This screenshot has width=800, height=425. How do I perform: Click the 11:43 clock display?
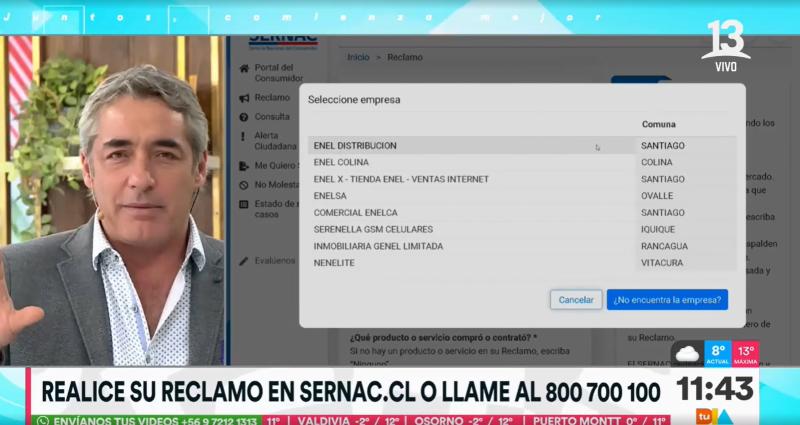click(715, 389)
